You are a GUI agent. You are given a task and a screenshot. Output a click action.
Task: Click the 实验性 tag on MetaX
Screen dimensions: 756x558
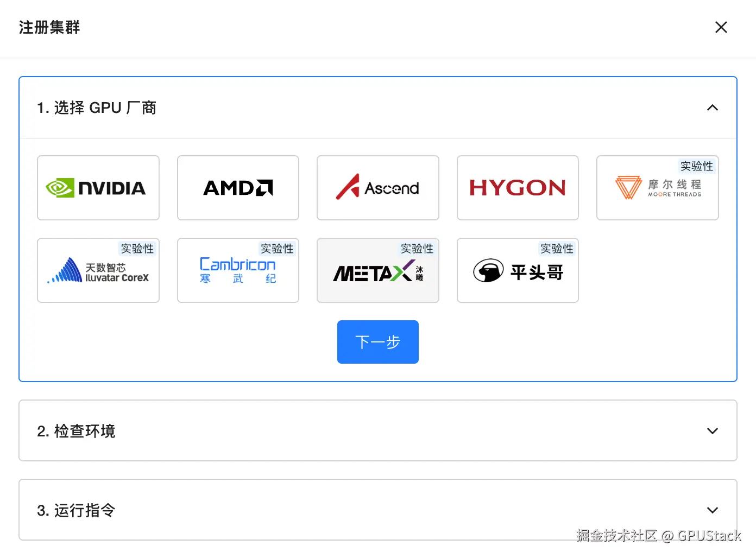click(x=417, y=249)
